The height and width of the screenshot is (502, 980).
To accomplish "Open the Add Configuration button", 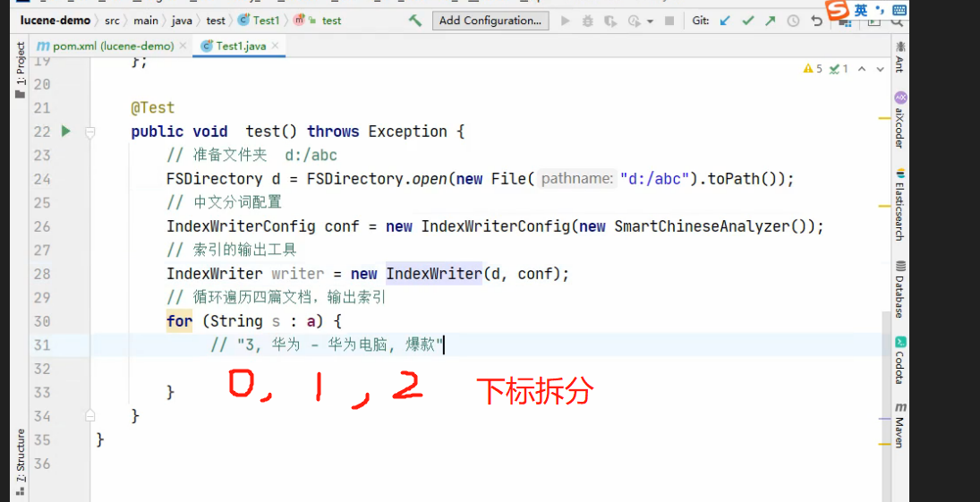I will [x=490, y=21].
